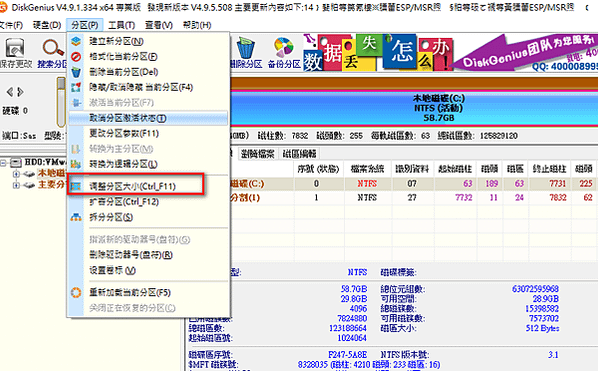Select HD0:VMw disk in the tree
This screenshot has height=371, width=598.
pos(45,162)
